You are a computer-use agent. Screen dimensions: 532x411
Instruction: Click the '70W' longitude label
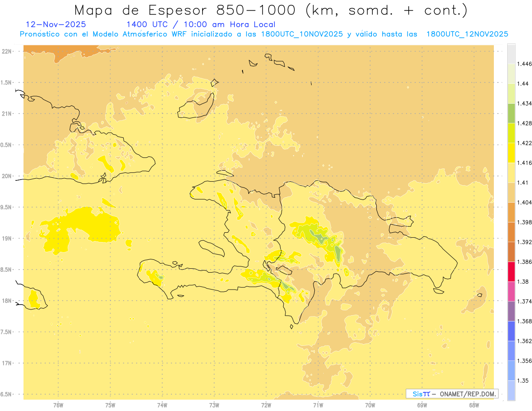click(x=370, y=405)
